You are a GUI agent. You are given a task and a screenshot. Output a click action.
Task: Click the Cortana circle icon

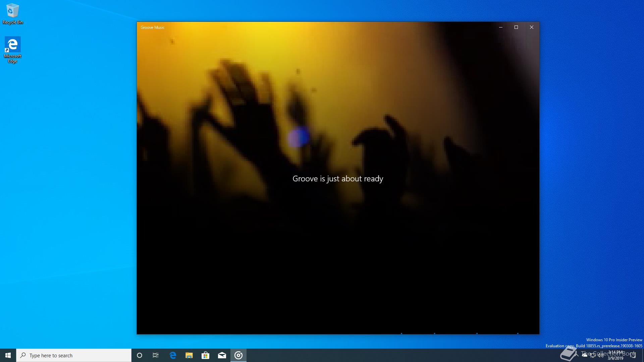point(140,355)
